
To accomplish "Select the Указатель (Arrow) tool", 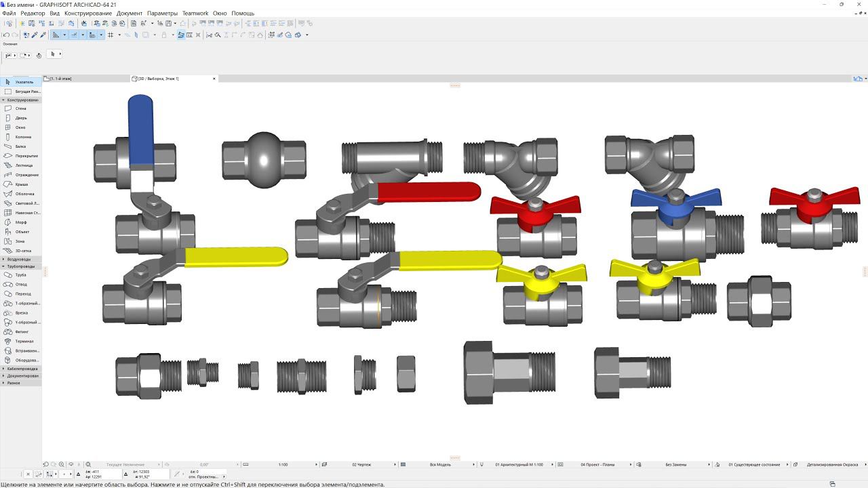I will 20,82.
